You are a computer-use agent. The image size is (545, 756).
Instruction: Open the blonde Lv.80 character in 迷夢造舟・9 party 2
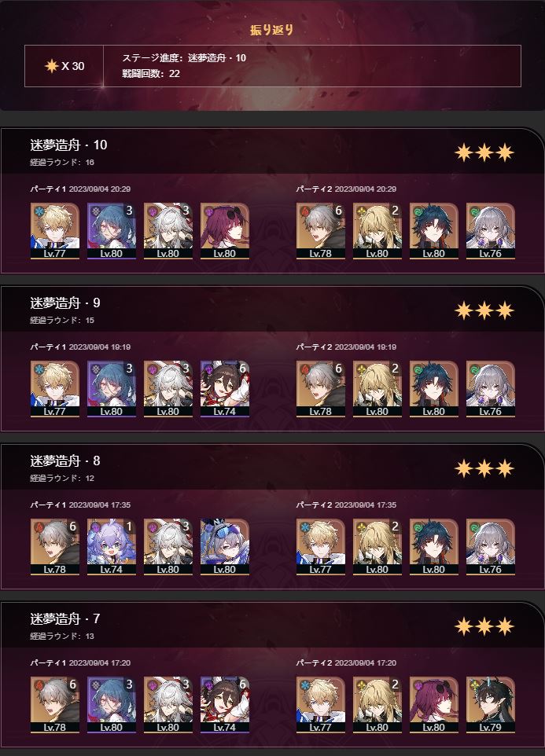coord(377,389)
